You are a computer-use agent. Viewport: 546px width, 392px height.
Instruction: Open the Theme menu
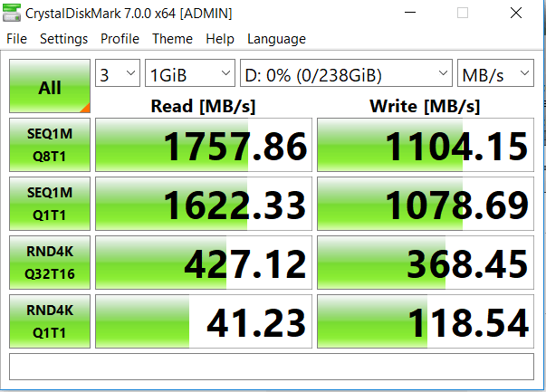[x=172, y=39]
